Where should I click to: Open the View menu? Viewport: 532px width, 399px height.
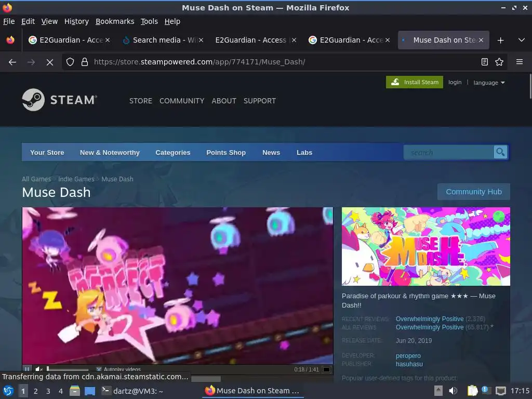49,21
